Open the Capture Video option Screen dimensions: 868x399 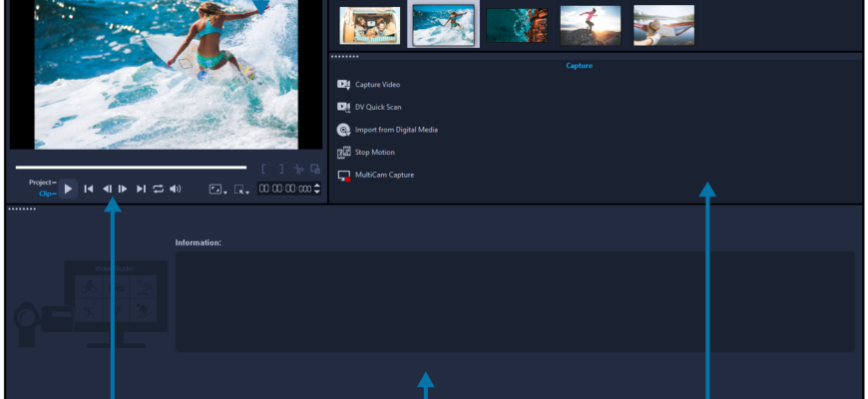coord(377,85)
